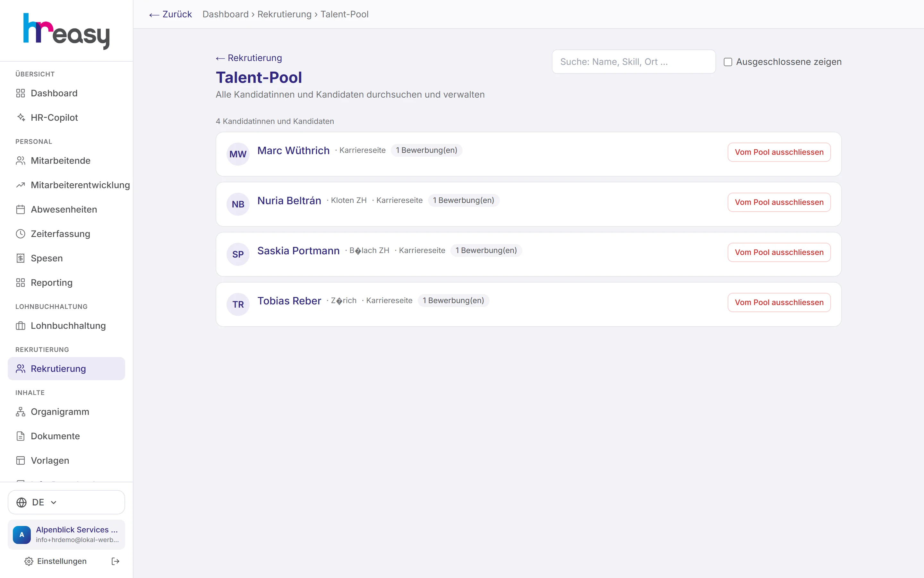Screen dimensions: 924x578
Task: Click the hreasy logo
Action: click(66, 31)
